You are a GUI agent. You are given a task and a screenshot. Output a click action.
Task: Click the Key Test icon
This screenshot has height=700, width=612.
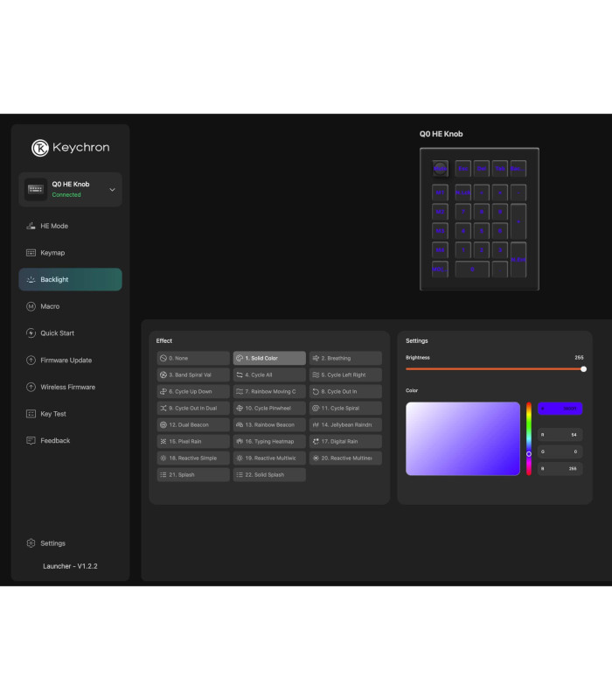click(31, 414)
